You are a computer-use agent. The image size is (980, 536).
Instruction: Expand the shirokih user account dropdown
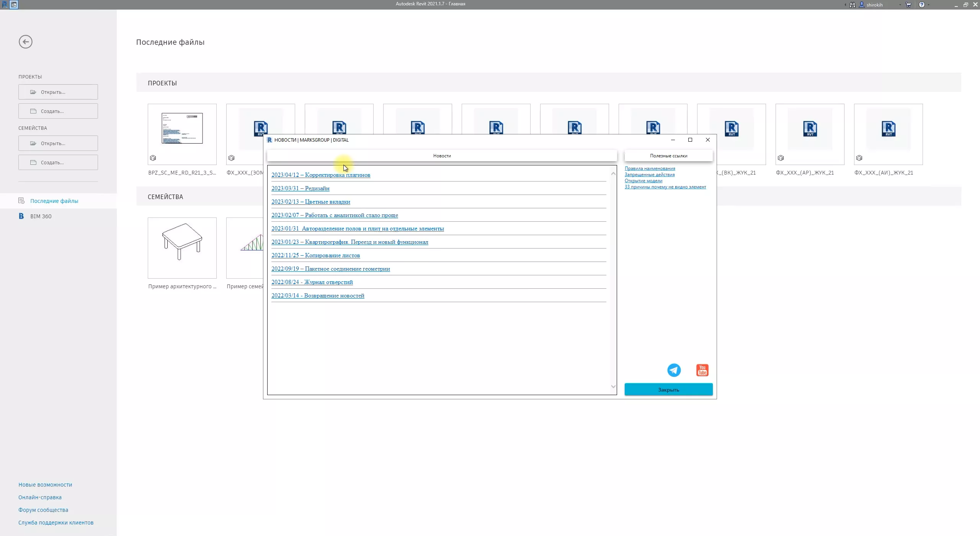click(900, 5)
